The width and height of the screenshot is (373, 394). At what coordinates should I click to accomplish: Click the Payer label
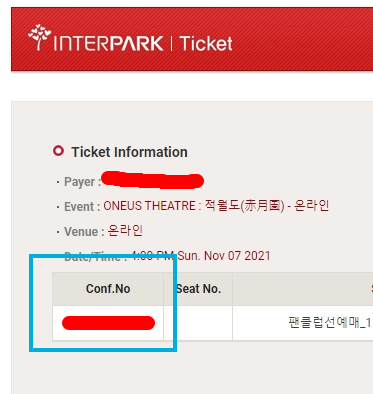click(82, 182)
